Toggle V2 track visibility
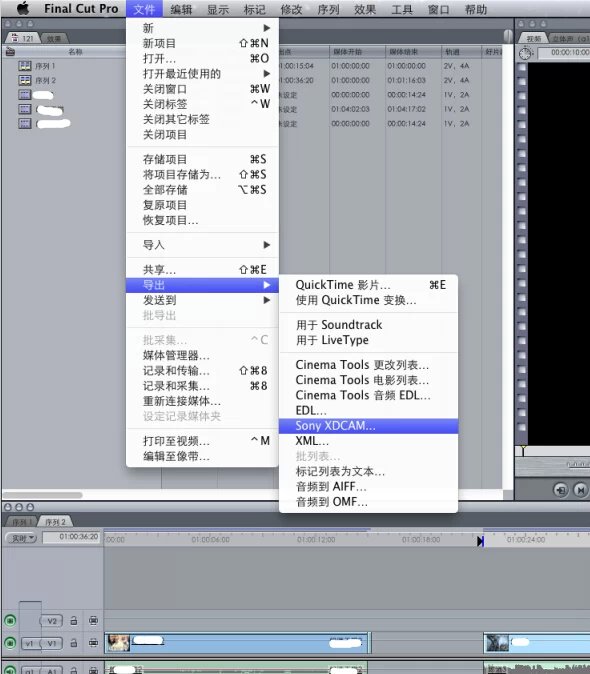Viewport: 590px width, 674px height. [10, 620]
